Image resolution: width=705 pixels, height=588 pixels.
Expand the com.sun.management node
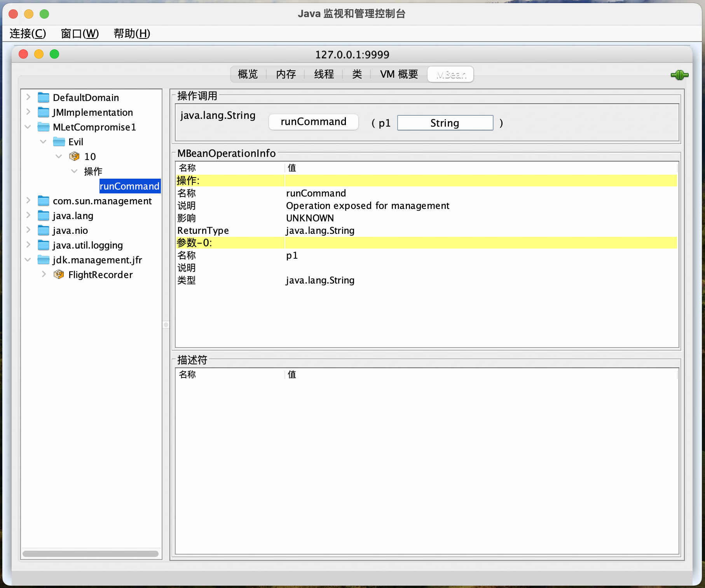[x=28, y=200]
